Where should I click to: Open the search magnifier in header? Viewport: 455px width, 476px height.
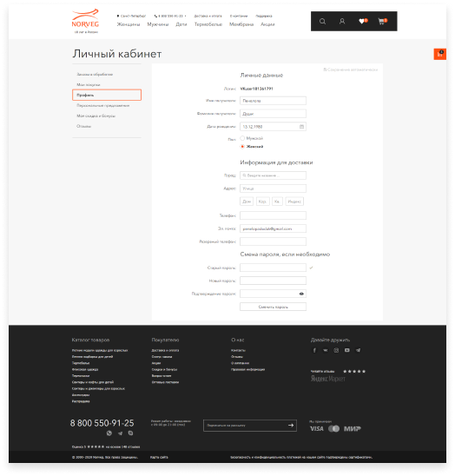pyautogui.click(x=322, y=21)
